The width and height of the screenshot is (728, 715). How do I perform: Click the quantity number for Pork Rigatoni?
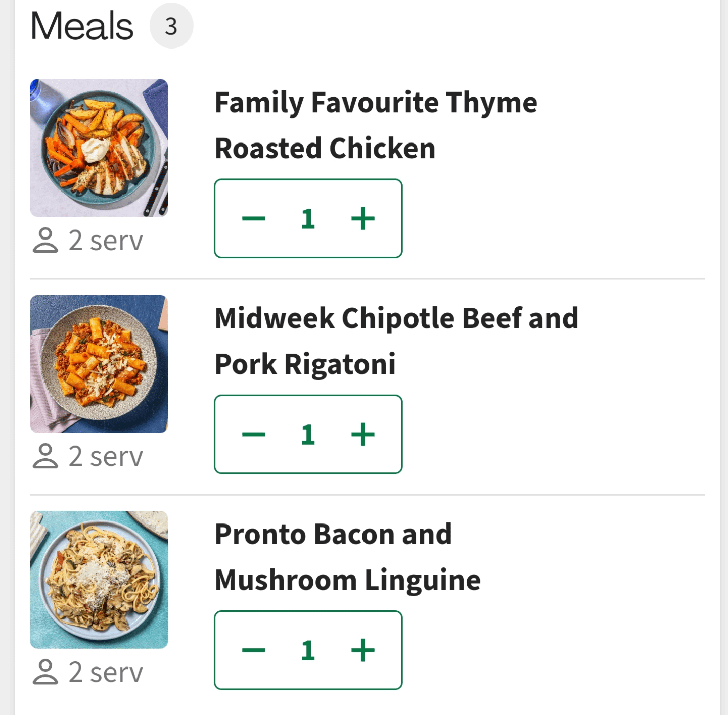pyautogui.click(x=308, y=435)
